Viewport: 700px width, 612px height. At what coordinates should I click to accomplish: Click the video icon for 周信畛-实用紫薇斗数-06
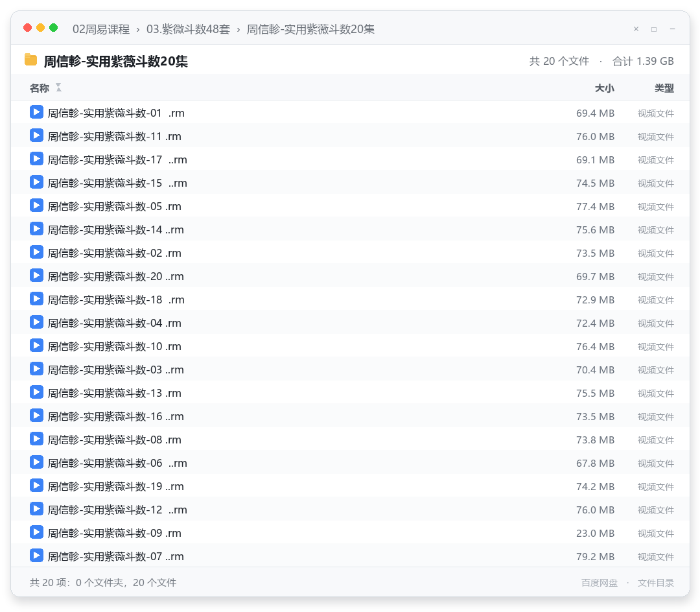[36, 462]
